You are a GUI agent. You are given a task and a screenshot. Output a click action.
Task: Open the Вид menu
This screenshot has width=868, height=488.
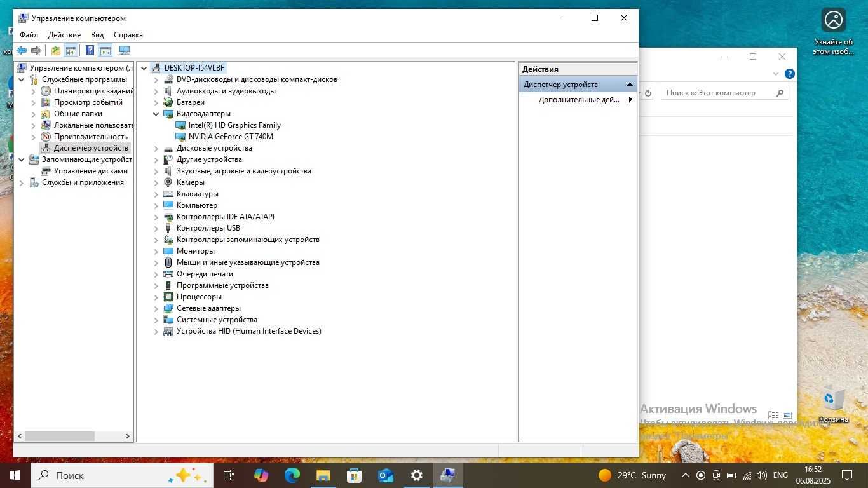(97, 35)
